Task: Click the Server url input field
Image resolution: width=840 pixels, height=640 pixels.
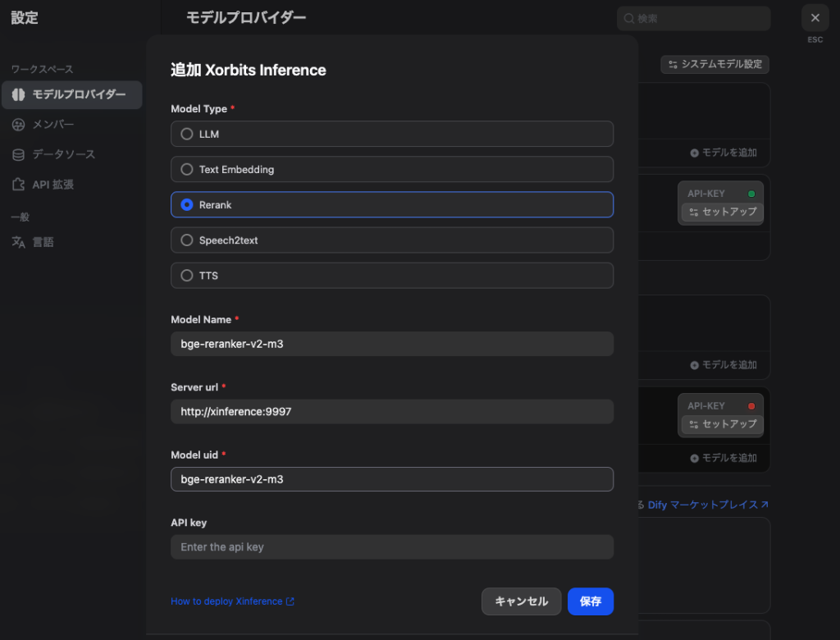Action: point(391,411)
